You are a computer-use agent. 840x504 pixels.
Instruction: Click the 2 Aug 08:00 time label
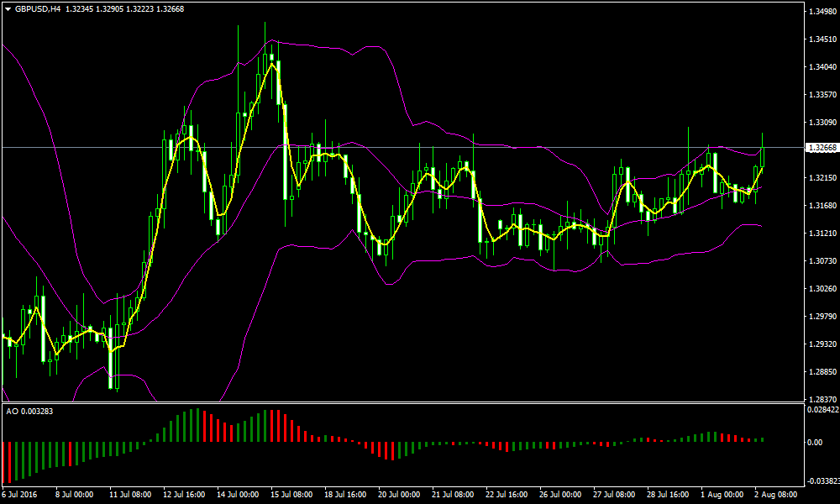(775, 495)
